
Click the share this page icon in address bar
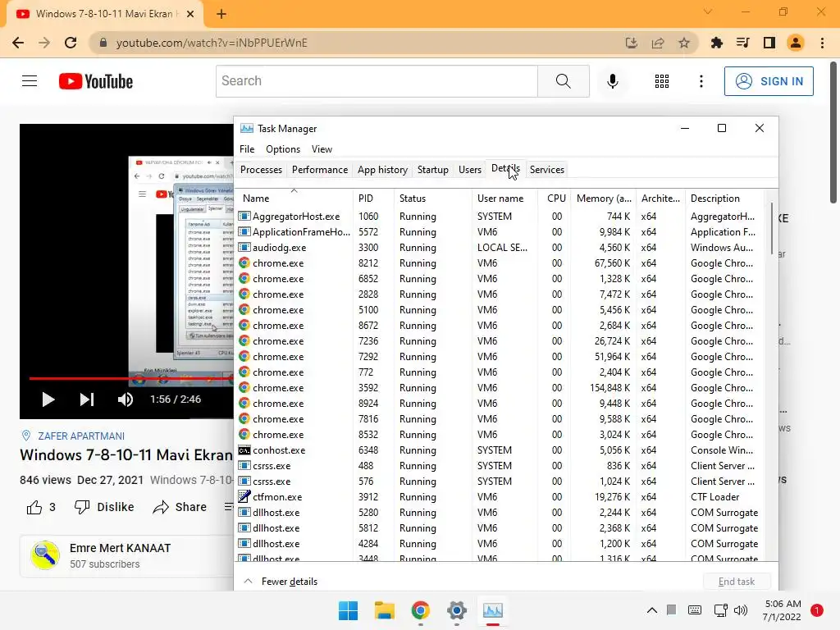[x=657, y=43]
